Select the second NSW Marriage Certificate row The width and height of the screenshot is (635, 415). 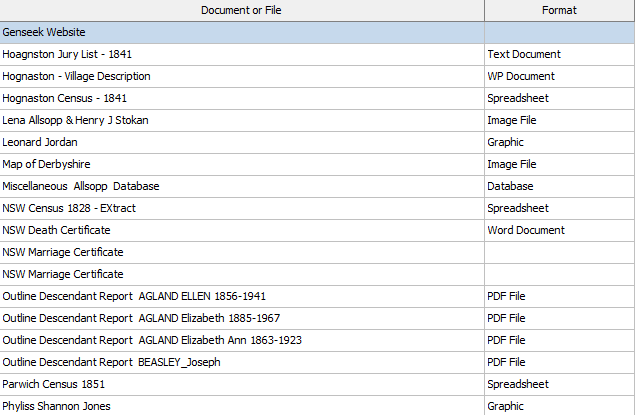coord(63,274)
